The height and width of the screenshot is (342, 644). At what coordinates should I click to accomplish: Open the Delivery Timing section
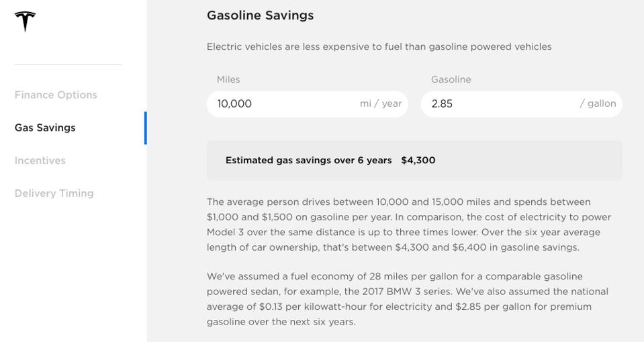[54, 194]
